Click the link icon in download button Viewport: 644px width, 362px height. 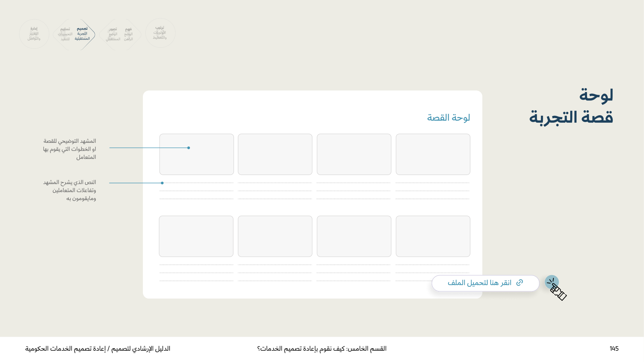[x=520, y=283]
